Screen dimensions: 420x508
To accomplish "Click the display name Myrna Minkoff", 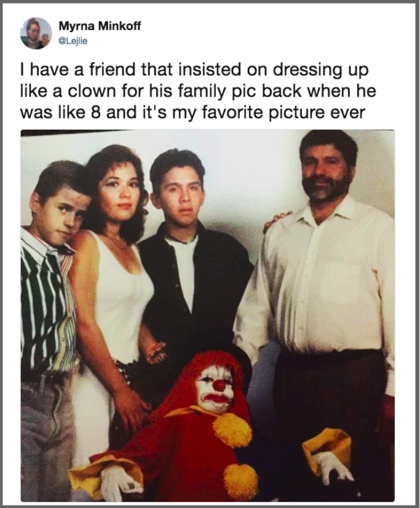I will (100, 26).
